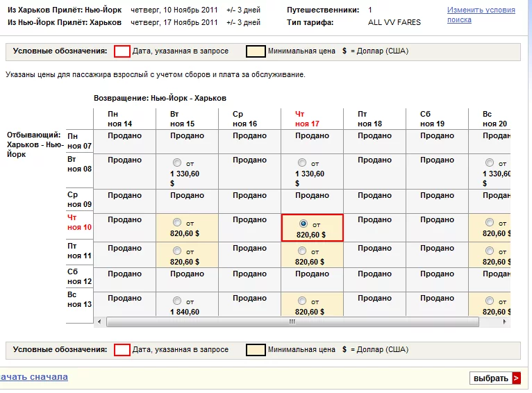The height and width of the screenshot is (393, 532).
Task: Click the horizontal scrollbar right arrow
Action: [505, 322]
